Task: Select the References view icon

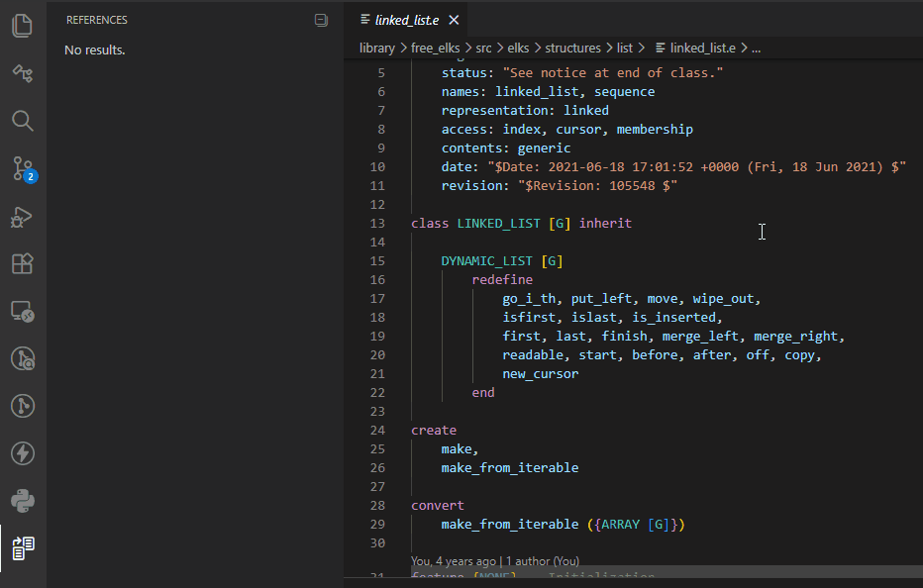Action: click(23, 547)
